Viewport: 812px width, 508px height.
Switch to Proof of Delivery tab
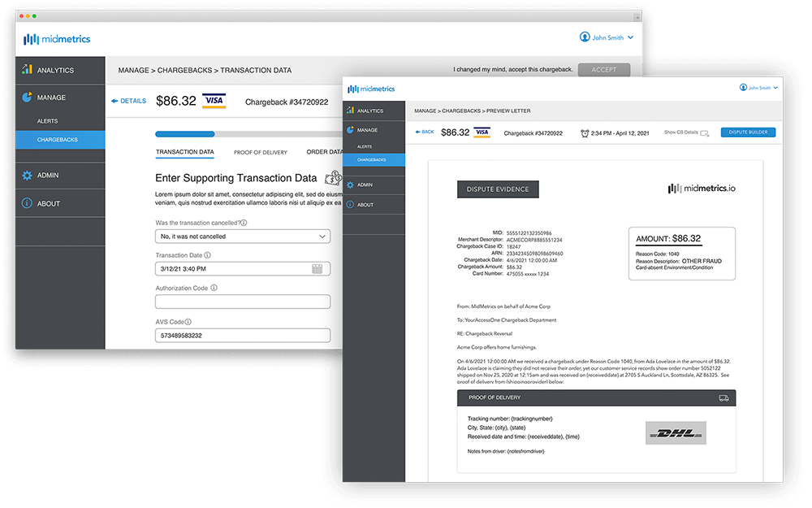pos(261,153)
